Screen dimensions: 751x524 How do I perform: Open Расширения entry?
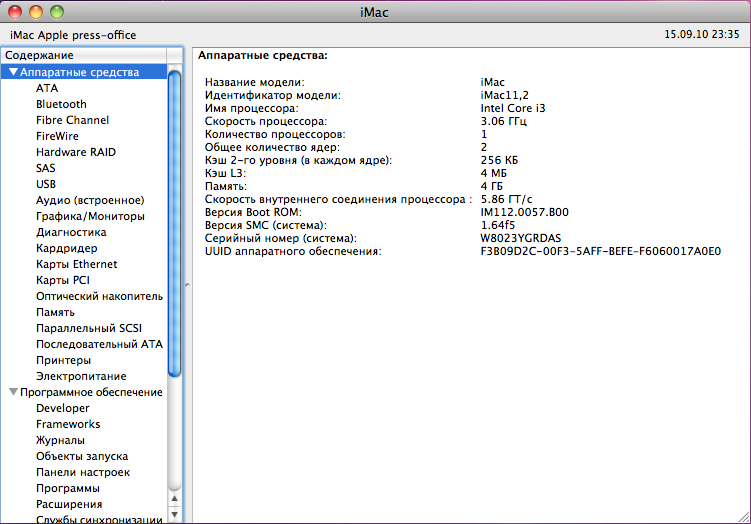point(69,504)
